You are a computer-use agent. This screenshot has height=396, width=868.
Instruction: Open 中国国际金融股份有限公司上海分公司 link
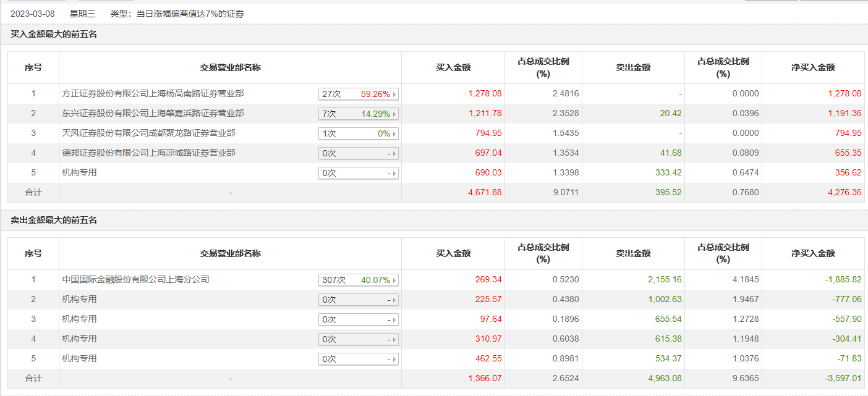(x=136, y=280)
